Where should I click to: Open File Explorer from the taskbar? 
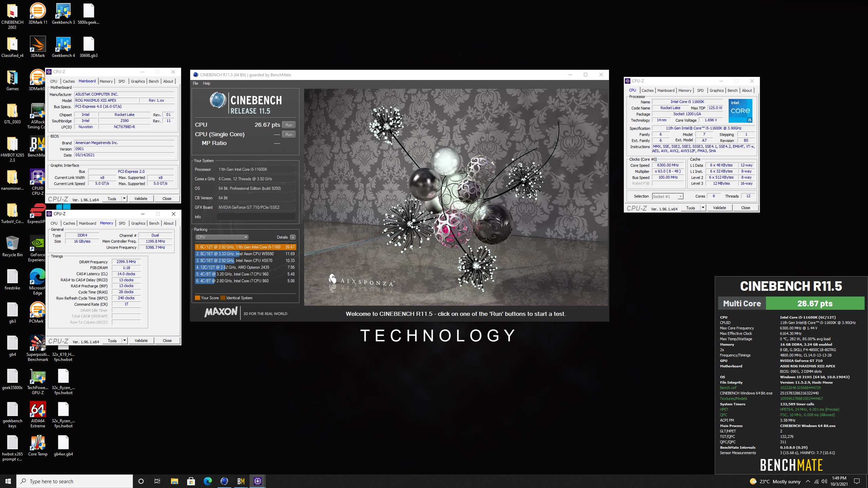[x=174, y=481]
